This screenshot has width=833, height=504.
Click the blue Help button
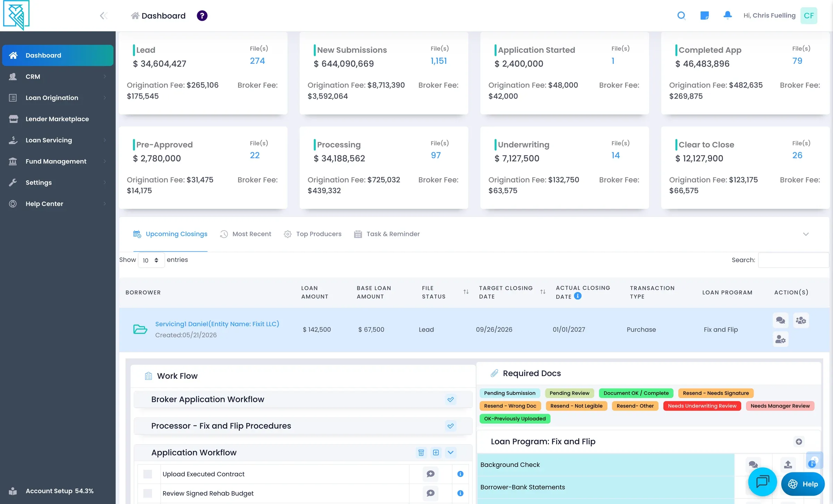(803, 484)
